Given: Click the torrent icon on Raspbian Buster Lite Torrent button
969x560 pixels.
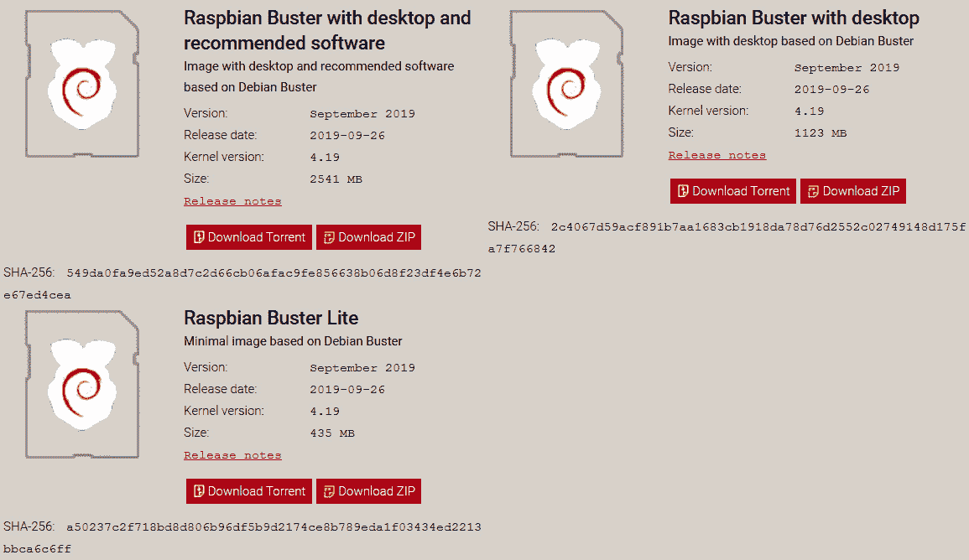Looking at the screenshot, I should [199, 491].
